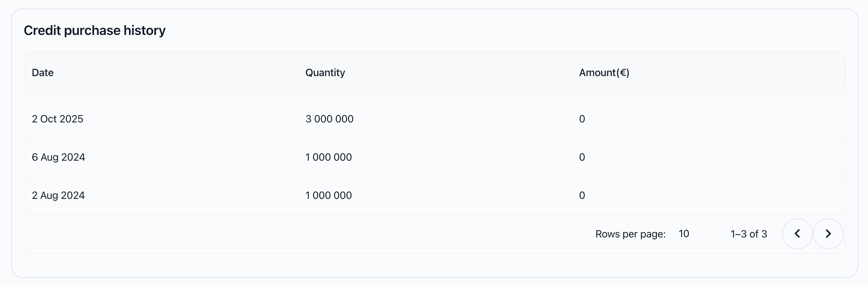
Task: Click the 1 000 000 quantity for 2 Aug
Action: (328, 195)
